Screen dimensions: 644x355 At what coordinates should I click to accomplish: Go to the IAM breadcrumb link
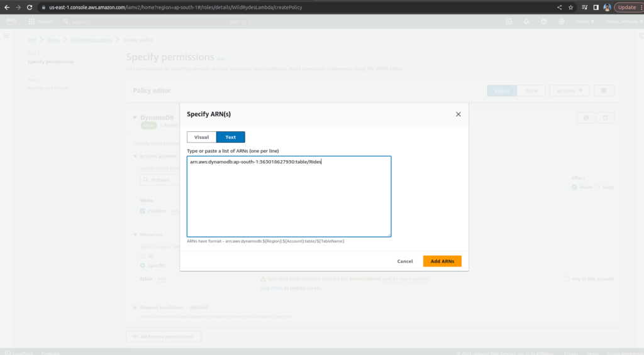point(31,40)
